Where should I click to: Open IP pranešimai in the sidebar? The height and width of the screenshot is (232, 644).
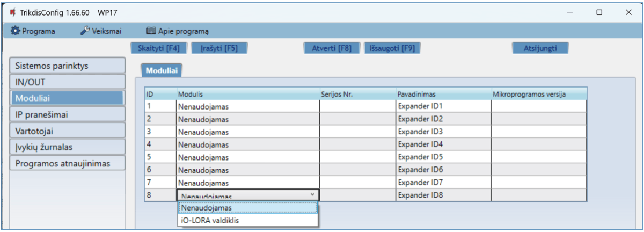(67, 114)
